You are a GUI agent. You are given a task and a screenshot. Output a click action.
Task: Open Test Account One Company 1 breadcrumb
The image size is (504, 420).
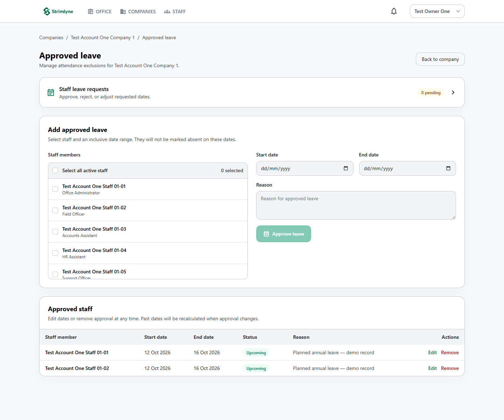(x=103, y=37)
